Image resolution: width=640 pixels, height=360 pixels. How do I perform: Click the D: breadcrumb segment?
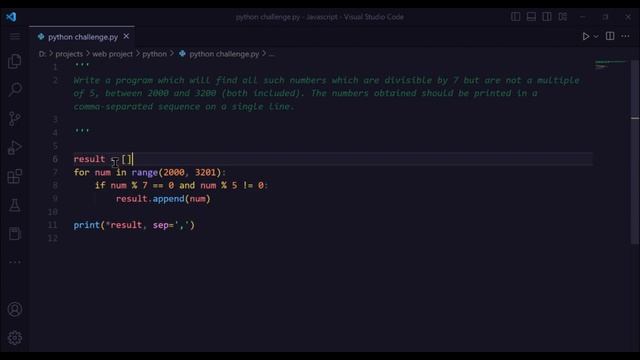pyautogui.click(x=42, y=54)
